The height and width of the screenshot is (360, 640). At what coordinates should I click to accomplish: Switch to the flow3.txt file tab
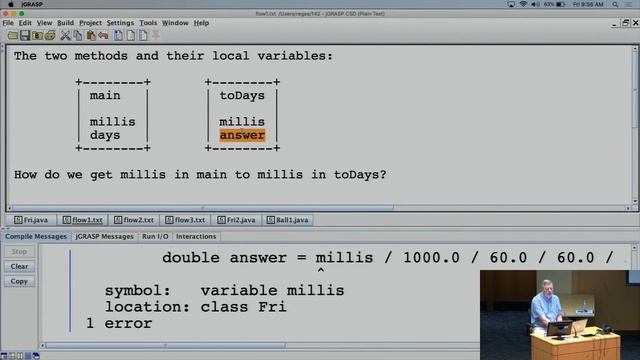(185, 220)
